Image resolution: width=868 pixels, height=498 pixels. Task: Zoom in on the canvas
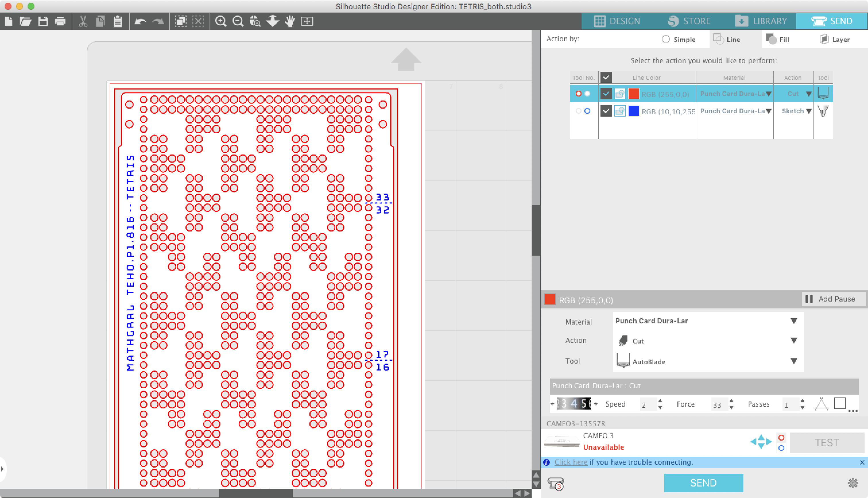click(221, 21)
